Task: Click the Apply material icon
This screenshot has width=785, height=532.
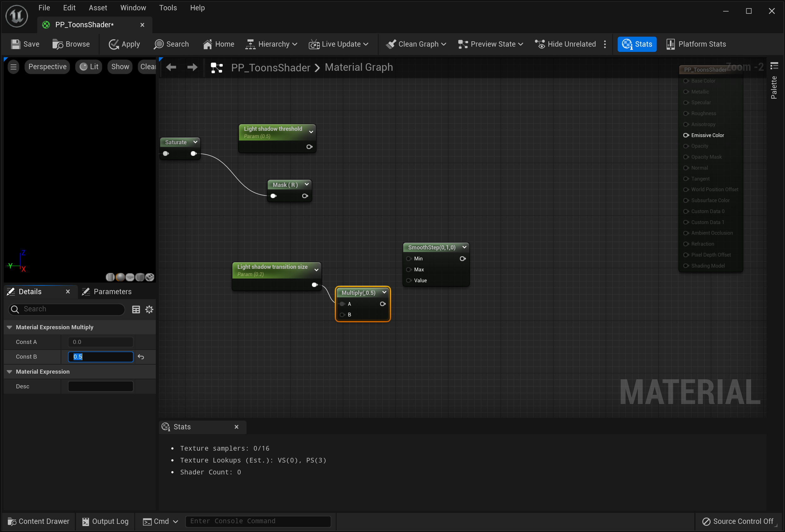Action: click(x=114, y=44)
